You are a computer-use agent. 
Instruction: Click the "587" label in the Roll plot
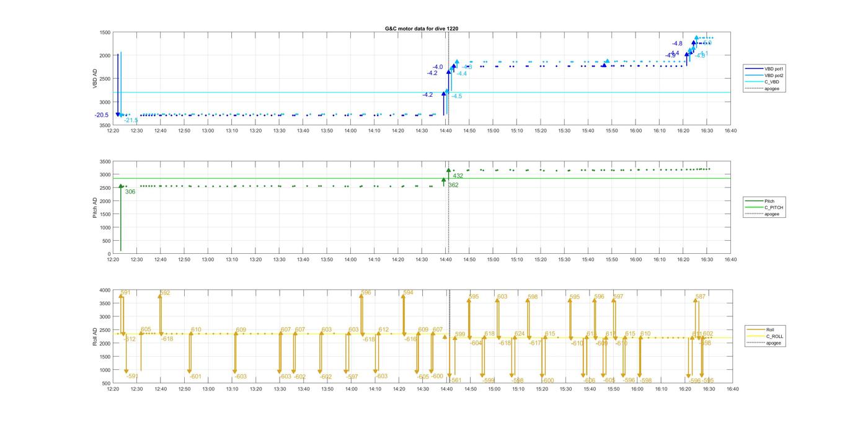701,297
